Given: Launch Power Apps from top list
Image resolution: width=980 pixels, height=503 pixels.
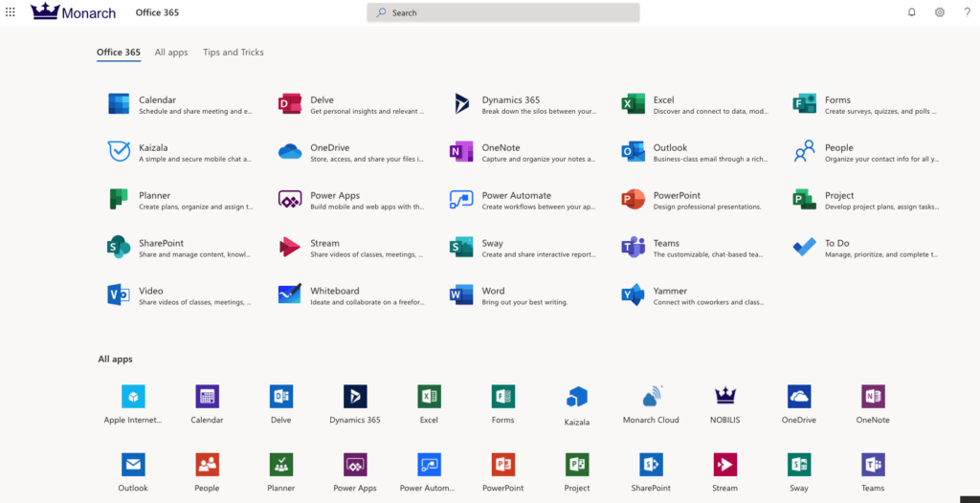Looking at the screenshot, I should coord(351,200).
